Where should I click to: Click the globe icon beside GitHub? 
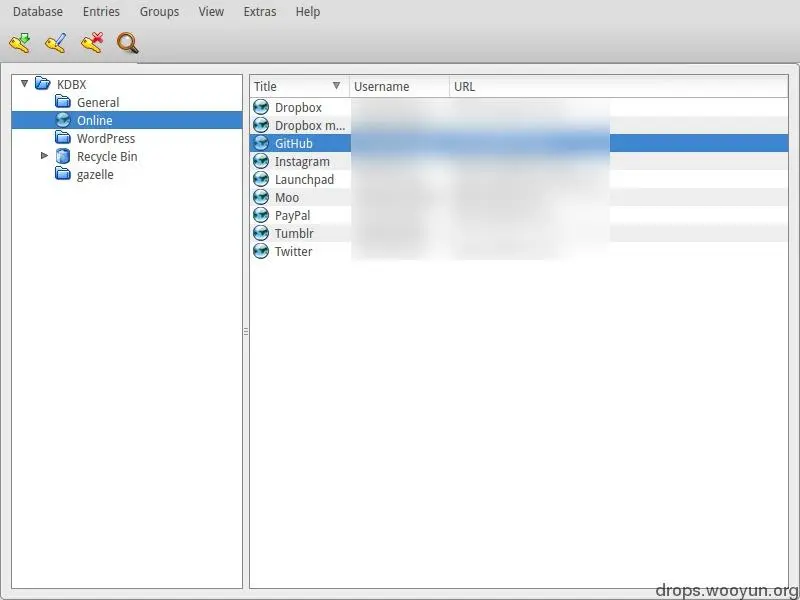tap(261, 143)
